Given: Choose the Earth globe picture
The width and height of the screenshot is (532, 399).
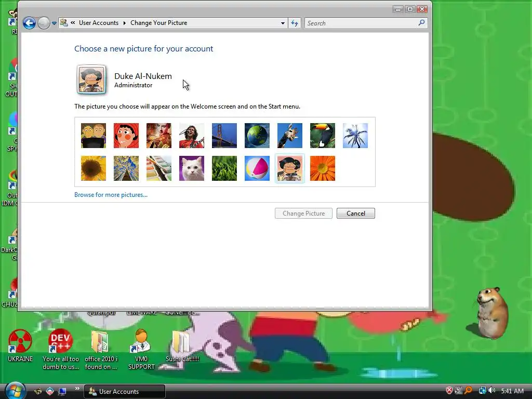Looking at the screenshot, I should click(x=257, y=136).
